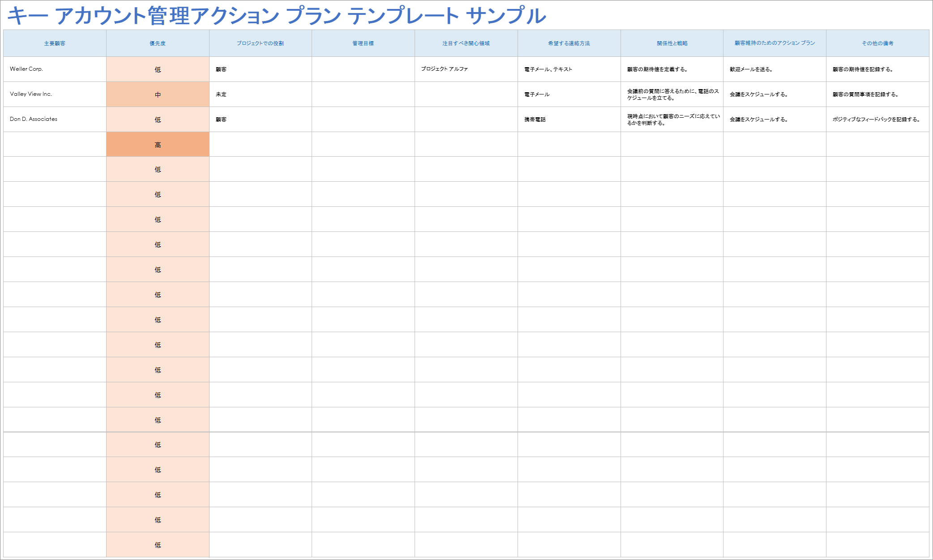Select the 主要顧客 column header

pos(55,43)
